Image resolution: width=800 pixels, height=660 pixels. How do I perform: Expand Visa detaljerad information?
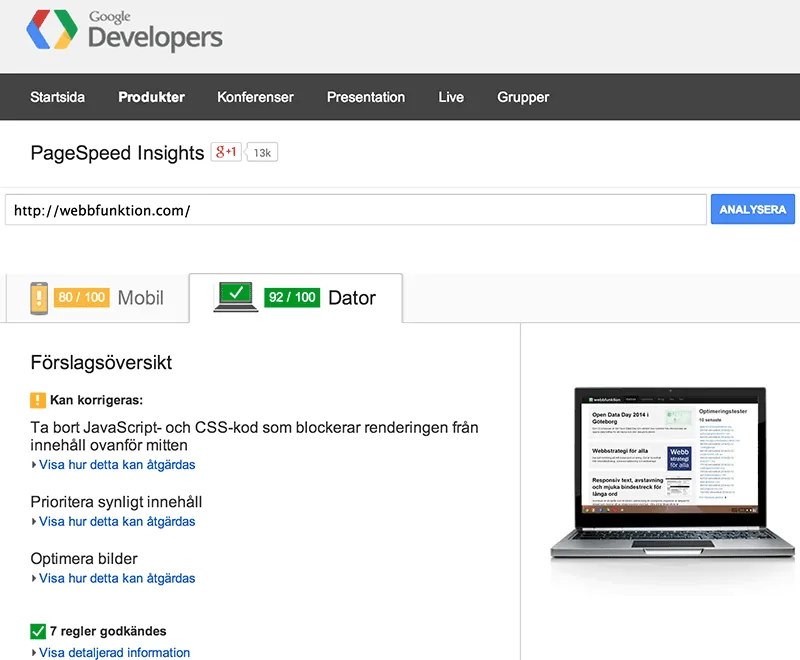point(111,652)
